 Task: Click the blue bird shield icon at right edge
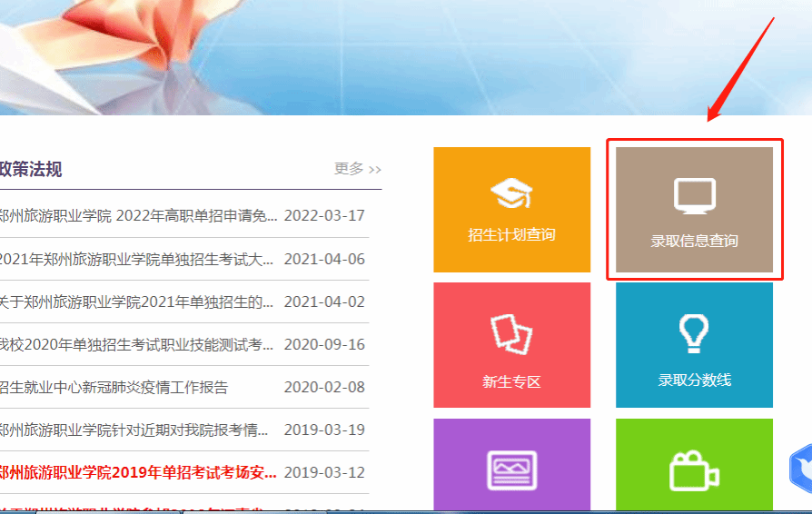point(801,470)
